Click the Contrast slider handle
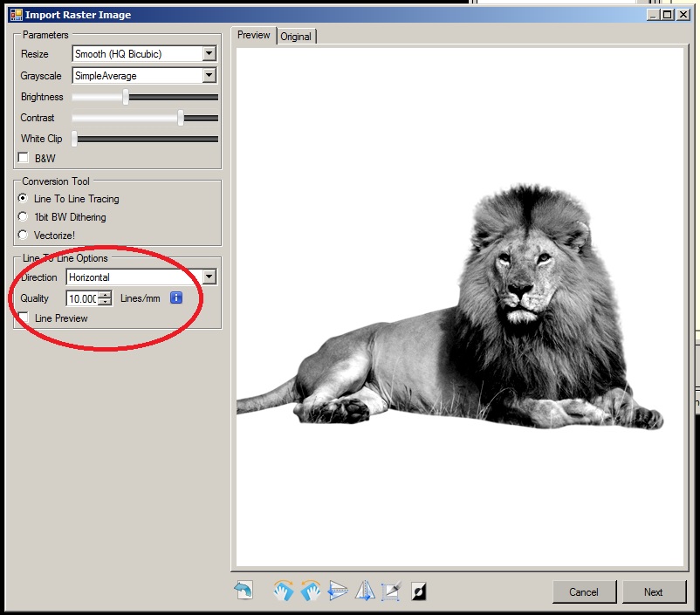 (181, 118)
